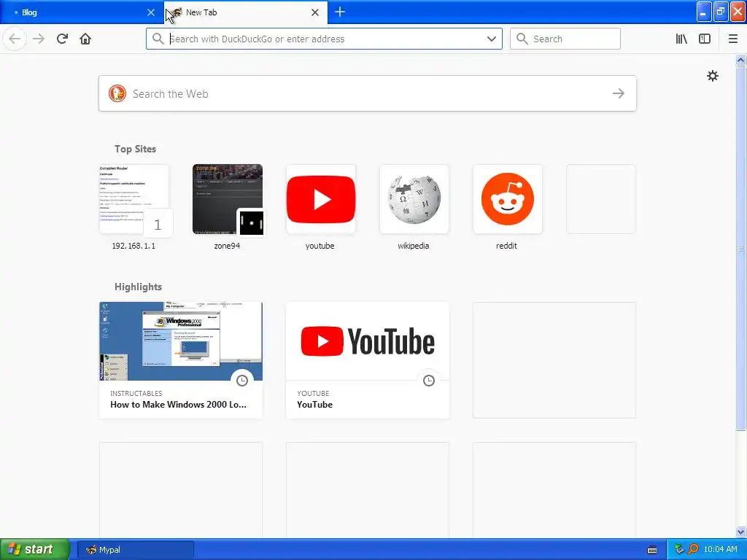Click the 192.168.1.1 label text
This screenshot has width=747, height=560.
coord(133,246)
